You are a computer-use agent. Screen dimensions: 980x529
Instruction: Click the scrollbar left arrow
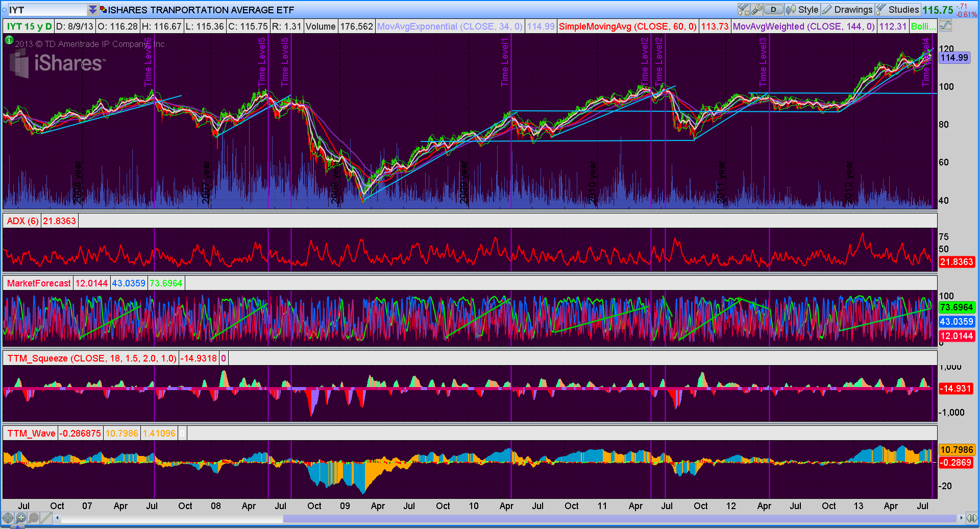pos(58,518)
